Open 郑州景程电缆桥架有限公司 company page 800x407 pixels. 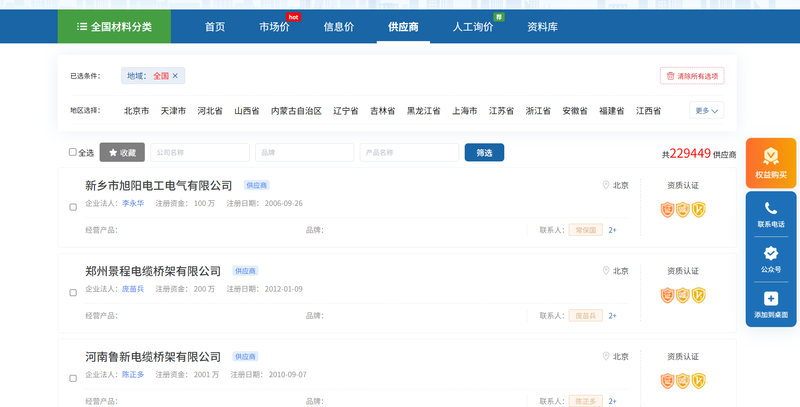(x=153, y=271)
